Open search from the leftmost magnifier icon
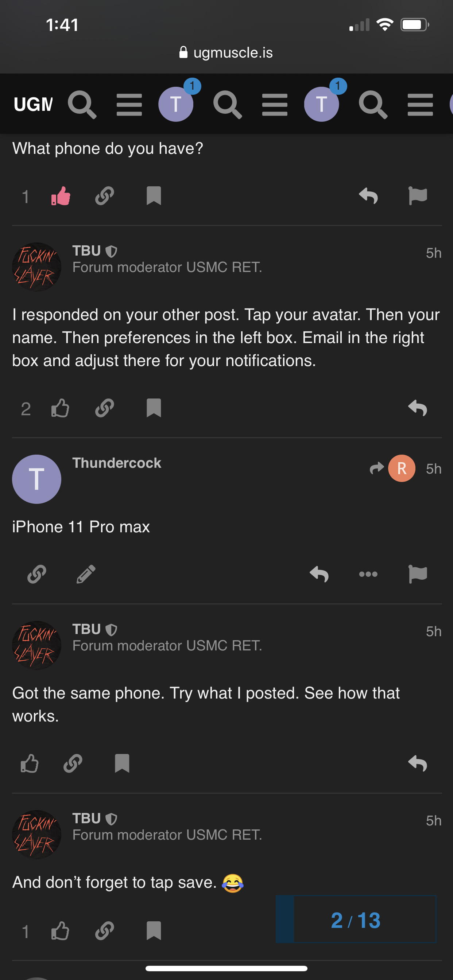The image size is (453, 980). click(x=82, y=105)
